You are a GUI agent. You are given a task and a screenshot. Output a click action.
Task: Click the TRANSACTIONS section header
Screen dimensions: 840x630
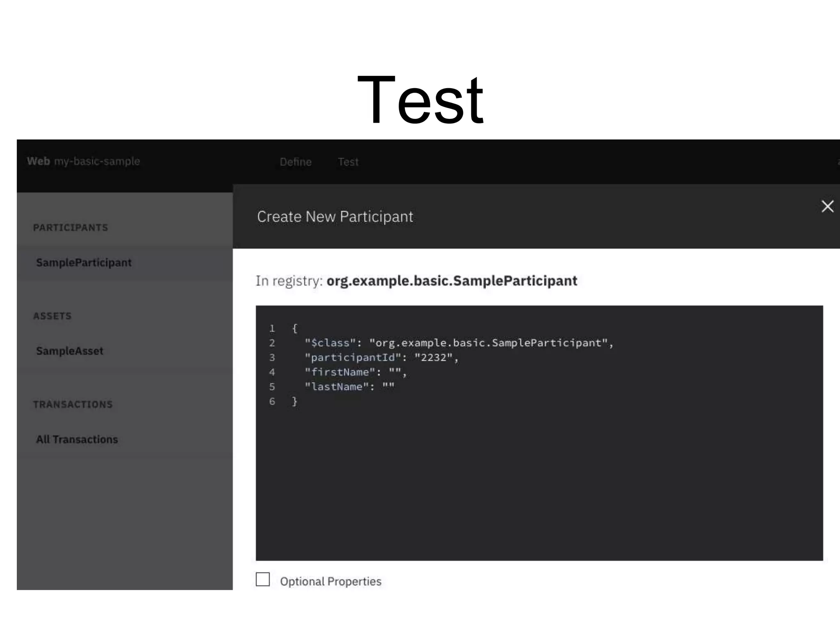point(73,404)
